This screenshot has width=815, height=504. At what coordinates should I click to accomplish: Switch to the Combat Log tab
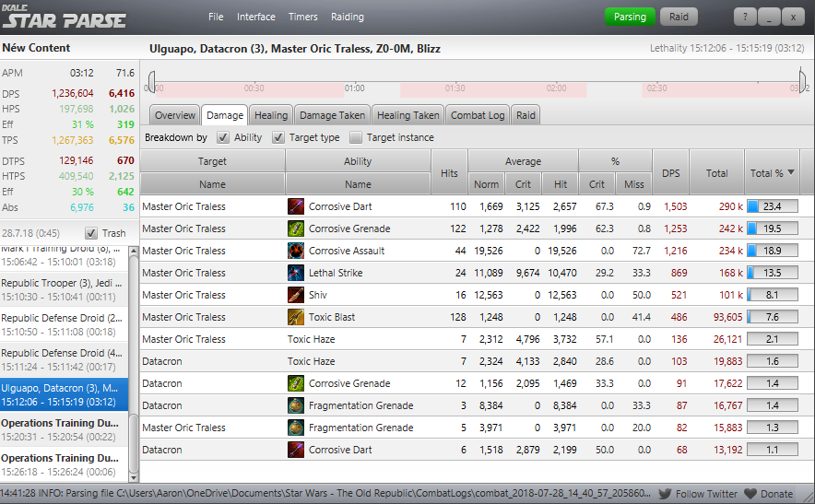click(x=478, y=115)
